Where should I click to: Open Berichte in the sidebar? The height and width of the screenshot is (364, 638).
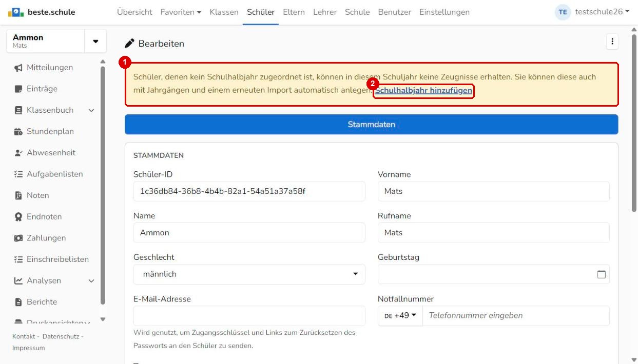pos(42,302)
